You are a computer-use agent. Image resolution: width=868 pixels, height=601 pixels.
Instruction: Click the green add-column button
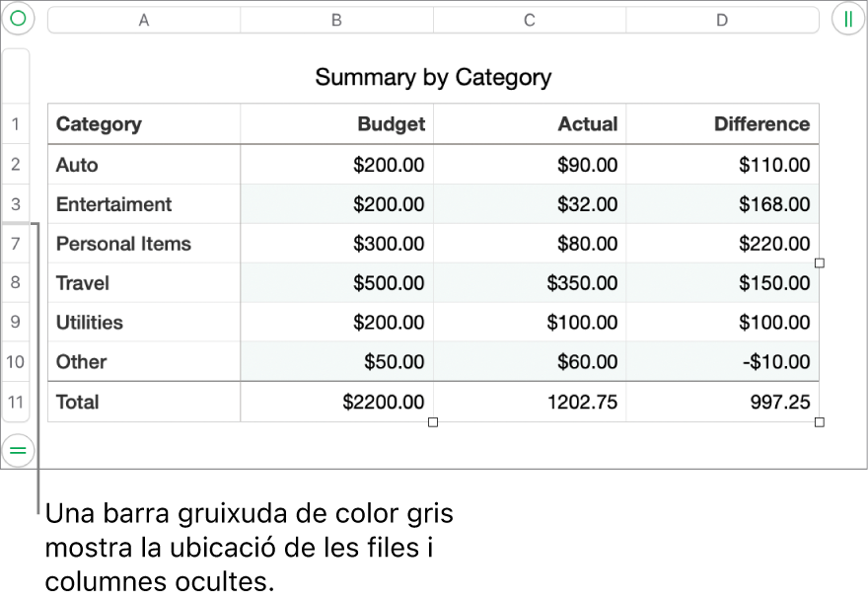click(x=850, y=18)
